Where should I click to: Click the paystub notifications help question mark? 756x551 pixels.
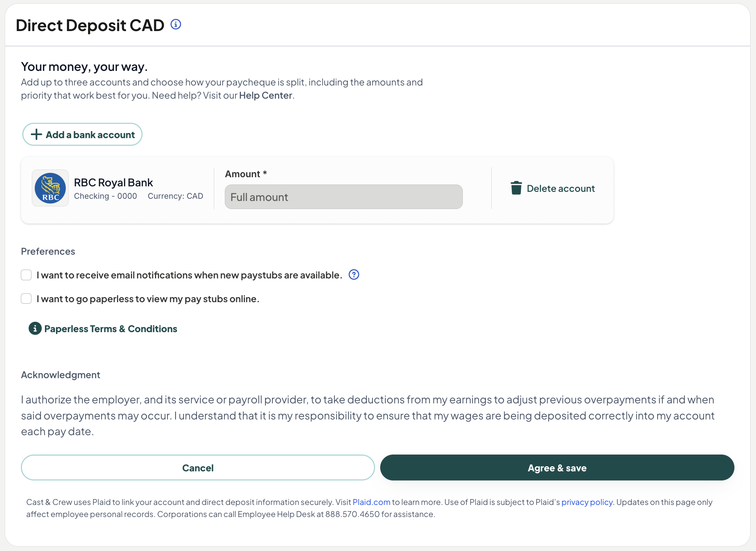(354, 275)
